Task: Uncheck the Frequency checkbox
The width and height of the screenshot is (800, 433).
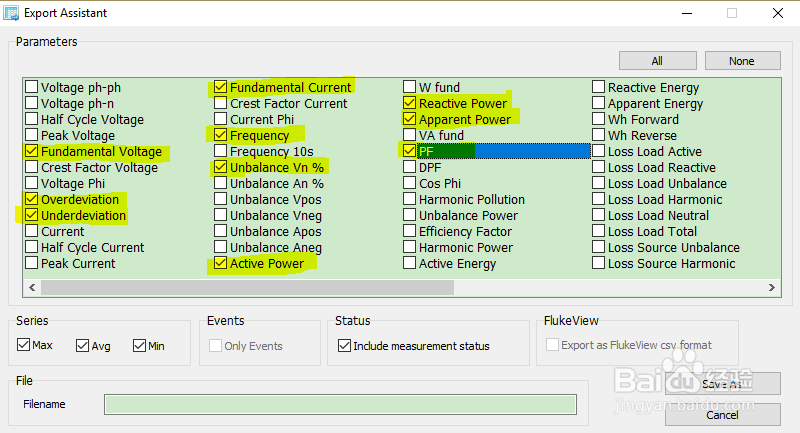Action: (x=221, y=136)
